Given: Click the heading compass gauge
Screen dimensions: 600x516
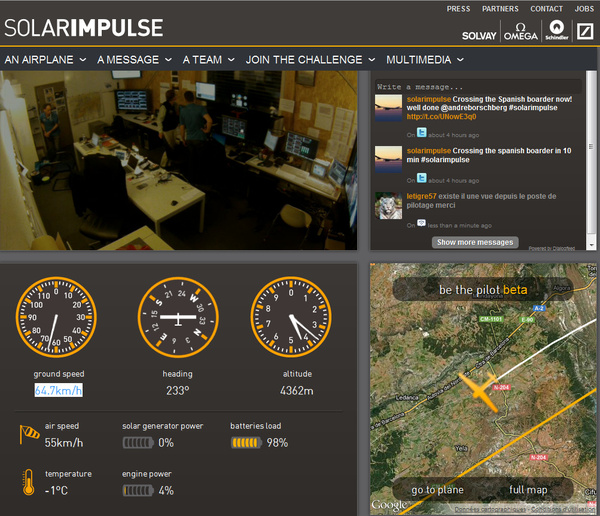Looking at the screenshot, I should coord(178,317).
